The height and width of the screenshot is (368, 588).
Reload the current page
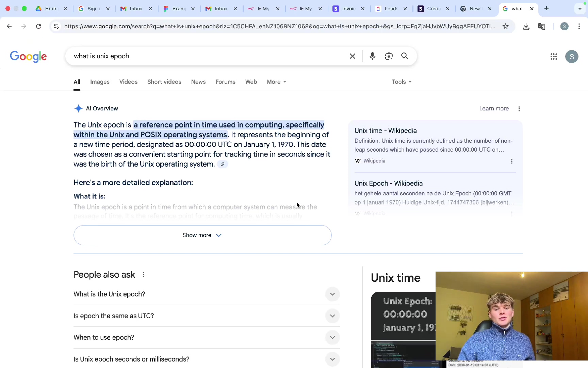coord(38,26)
